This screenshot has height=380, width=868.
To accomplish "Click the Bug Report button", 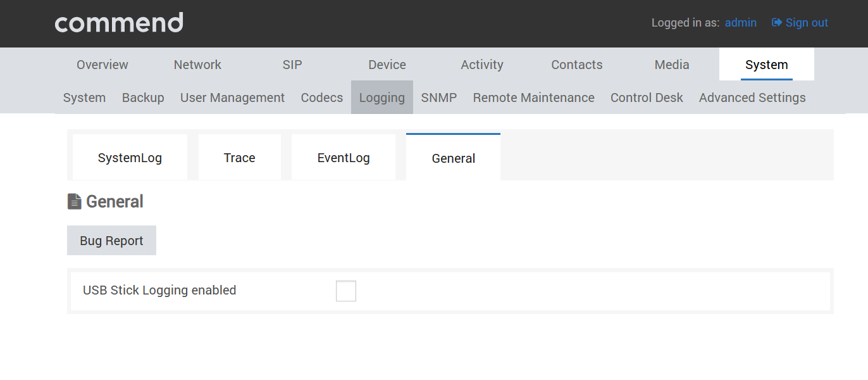I will pos(111,241).
